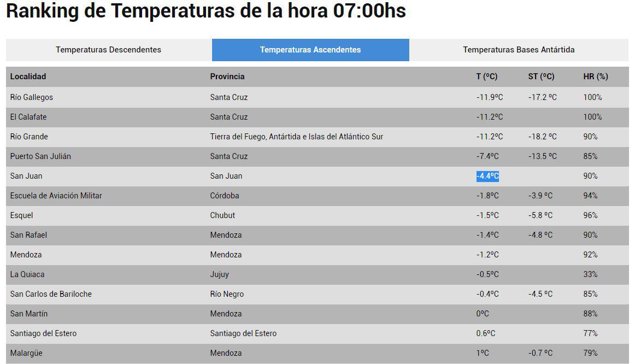Click the HR (%) column header
635x364 pixels.
coord(595,77)
